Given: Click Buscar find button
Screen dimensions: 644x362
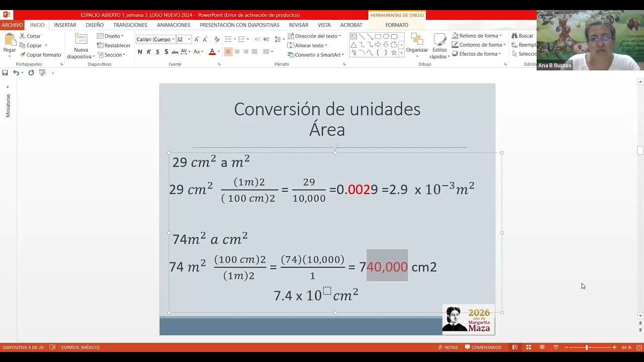Looking at the screenshot, I should pyautogui.click(x=523, y=36).
